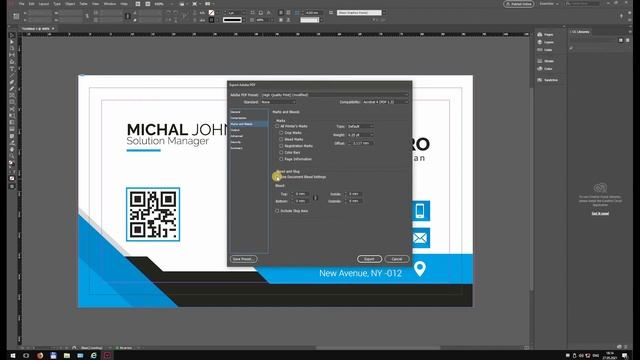Image resolution: width=640 pixels, height=360 pixels.
Task: Open the Color panel
Action: point(545,69)
